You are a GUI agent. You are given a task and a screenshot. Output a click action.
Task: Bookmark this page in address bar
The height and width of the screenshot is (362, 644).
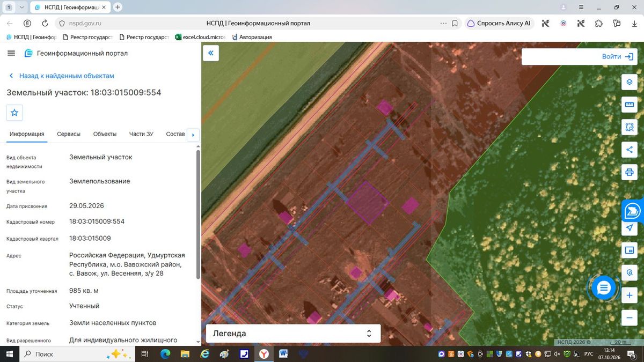pyautogui.click(x=455, y=23)
